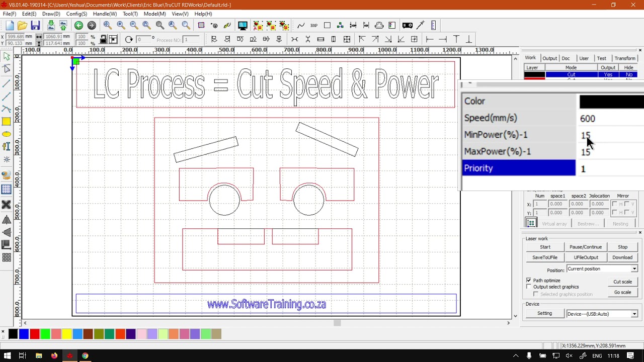Click the Cut scale button

coord(622,282)
